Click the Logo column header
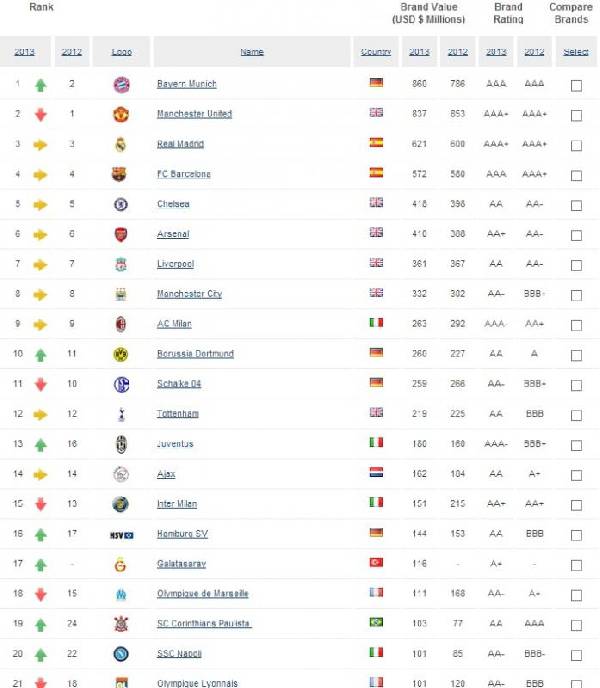Screen dimensions: 600x688 (x=121, y=51)
